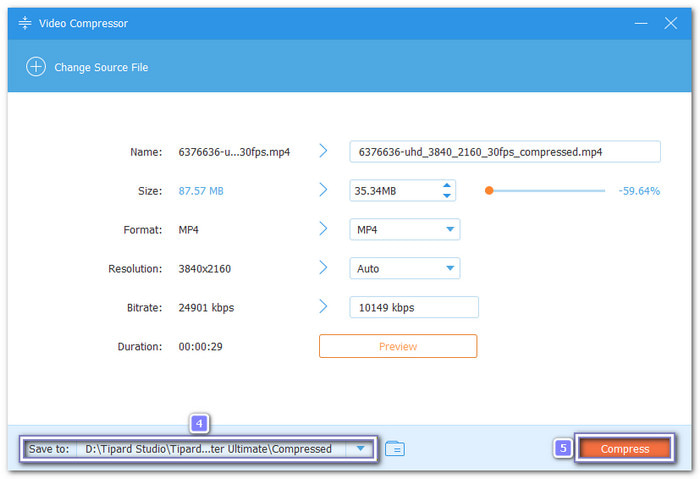Click the Preview button
700x479 pixels.
coord(397,346)
